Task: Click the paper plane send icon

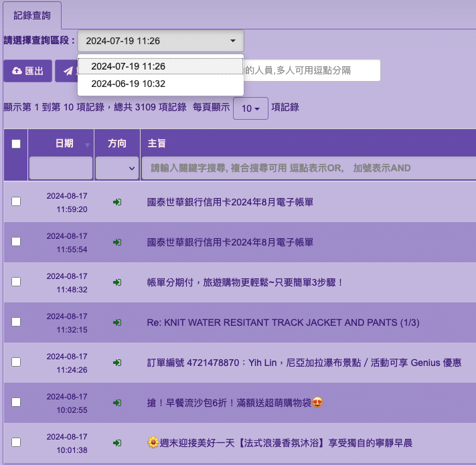Action: coord(68,71)
